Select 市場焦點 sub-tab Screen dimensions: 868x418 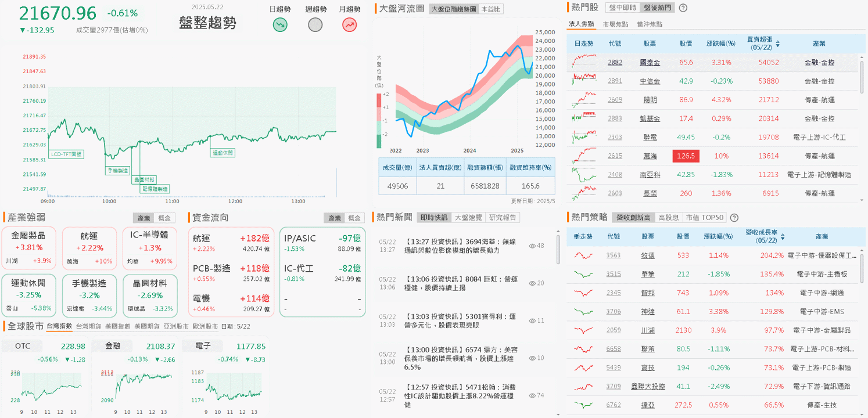(615, 24)
